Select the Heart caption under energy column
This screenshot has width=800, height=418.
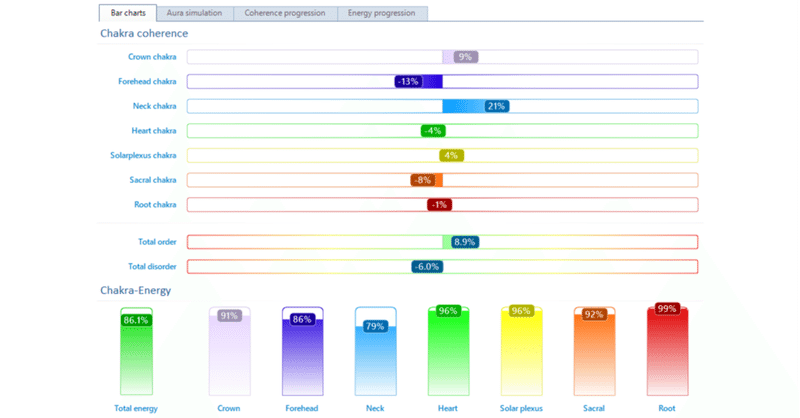point(448,408)
